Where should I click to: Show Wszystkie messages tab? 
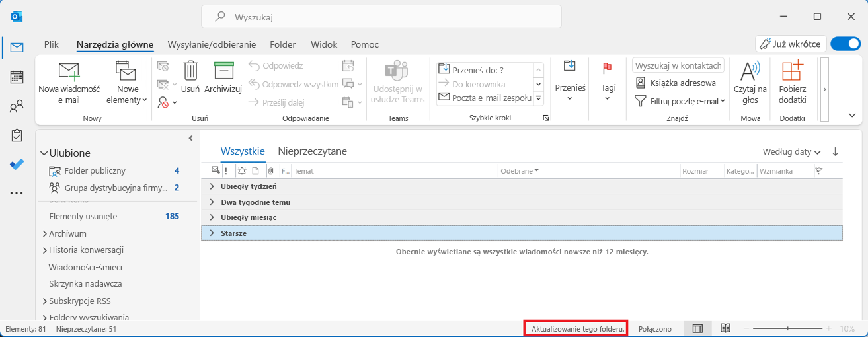coord(243,151)
